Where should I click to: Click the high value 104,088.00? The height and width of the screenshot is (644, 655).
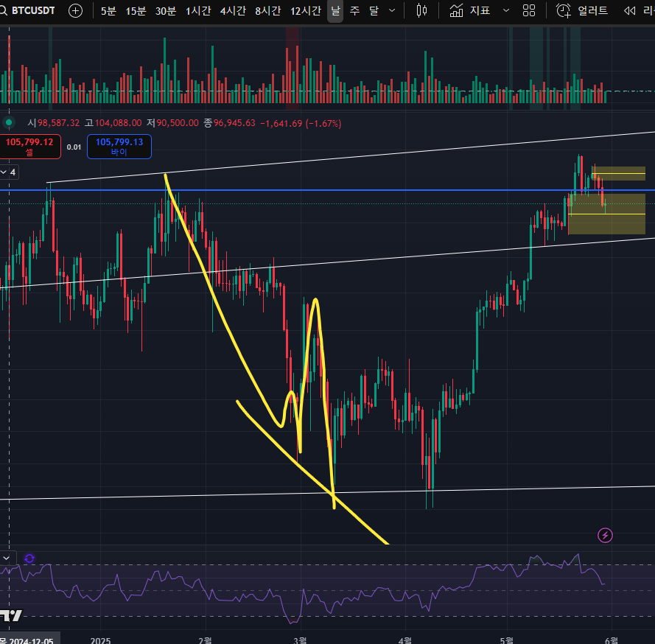pos(118,123)
